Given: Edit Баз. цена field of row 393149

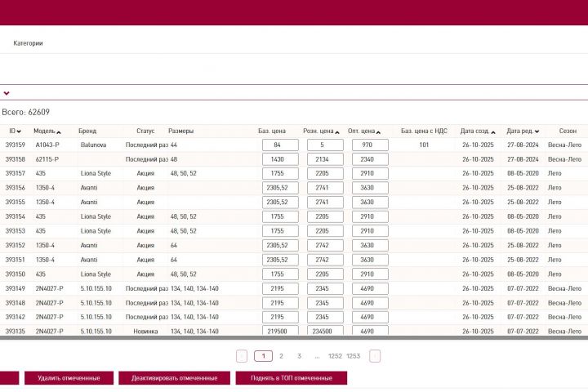Looking at the screenshot, I should (280, 288).
